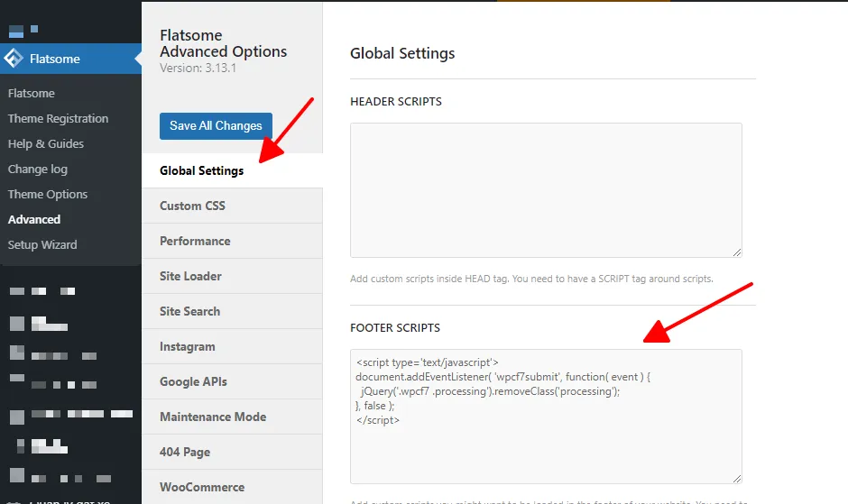This screenshot has height=504, width=848.
Task: Open Site Search settings
Action: (189, 311)
